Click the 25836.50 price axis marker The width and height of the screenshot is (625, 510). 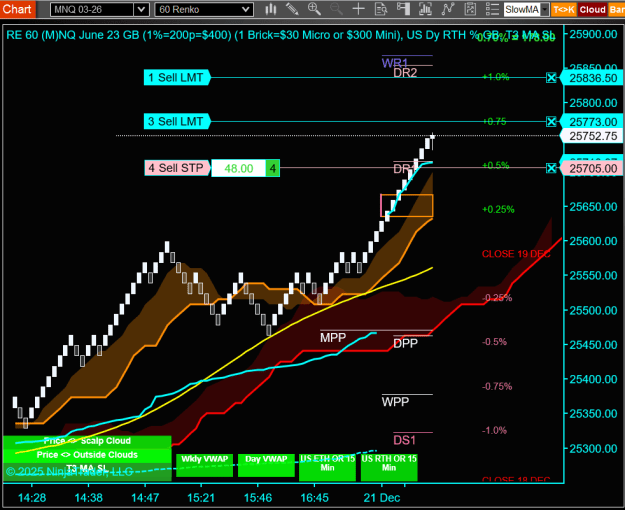tap(593, 78)
